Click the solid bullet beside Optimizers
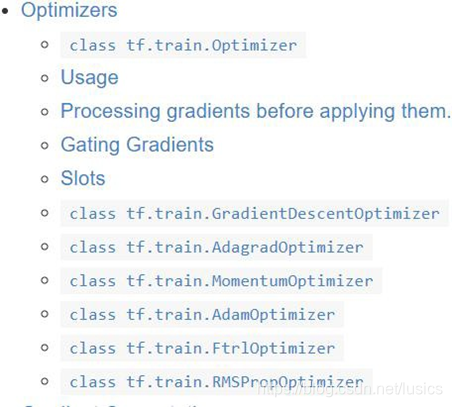Image resolution: width=452 pixels, height=407 pixels. point(5,11)
